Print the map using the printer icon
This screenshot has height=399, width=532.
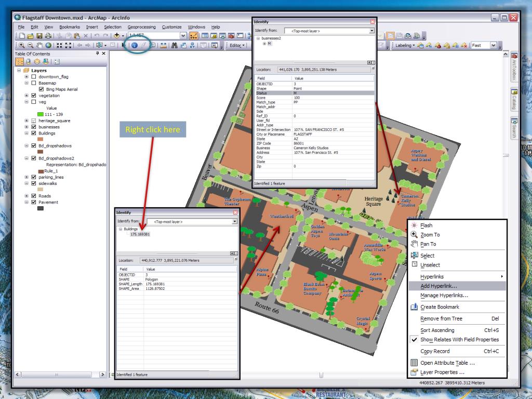pyautogui.click(x=48, y=36)
